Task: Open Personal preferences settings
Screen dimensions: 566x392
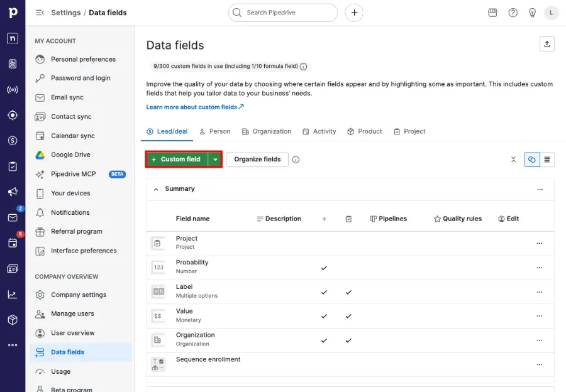Action: [80, 59]
